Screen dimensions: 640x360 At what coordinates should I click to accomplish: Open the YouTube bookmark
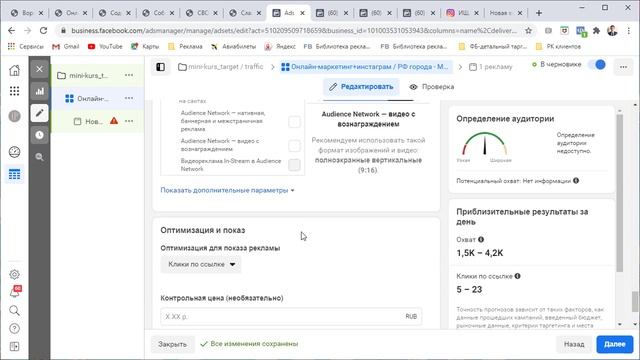pos(105,47)
